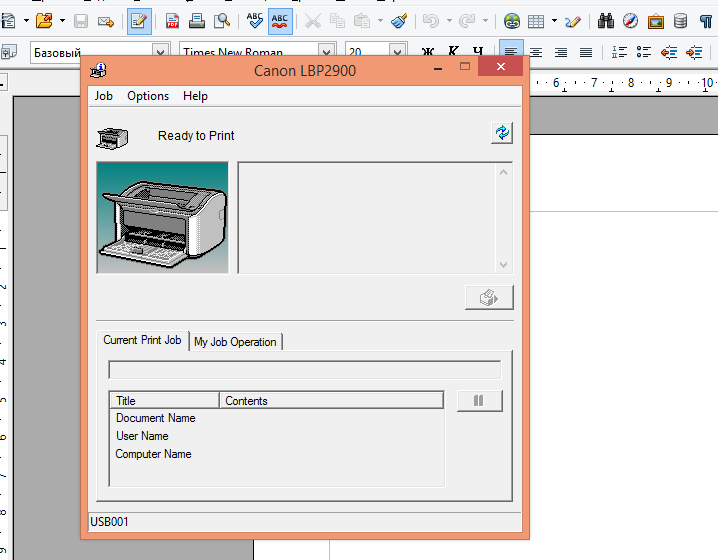Run Spelling and Grammar check icon

(x=255, y=21)
